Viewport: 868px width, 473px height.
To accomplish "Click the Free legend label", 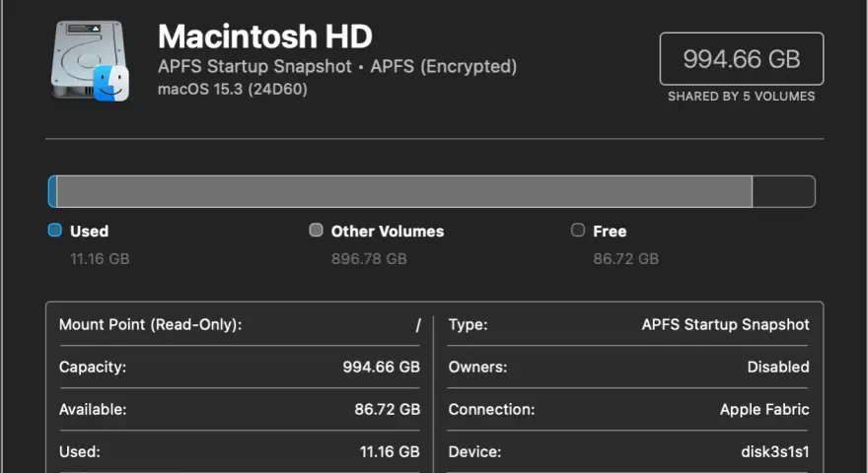I will (x=610, y=232).
